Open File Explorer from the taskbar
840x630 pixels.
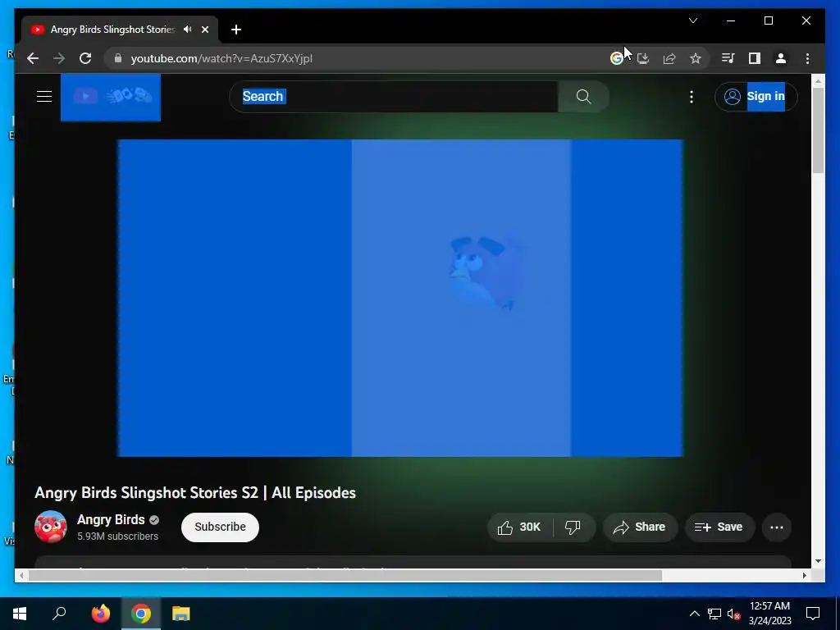coord(181,614)
